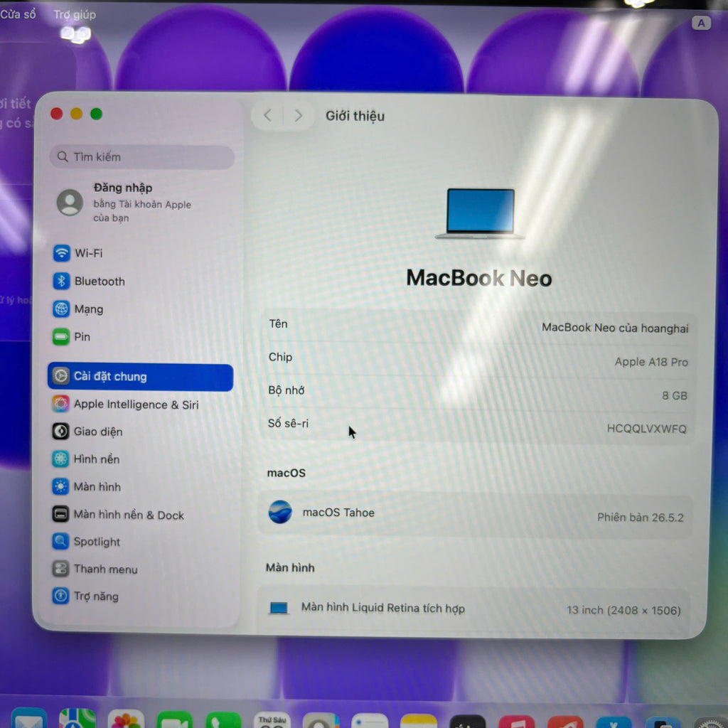This screenshot has height=728, width=728.
Task: Click the MacBook Neo laptop image
Action: pyautogui.click(x=480, y=213)
